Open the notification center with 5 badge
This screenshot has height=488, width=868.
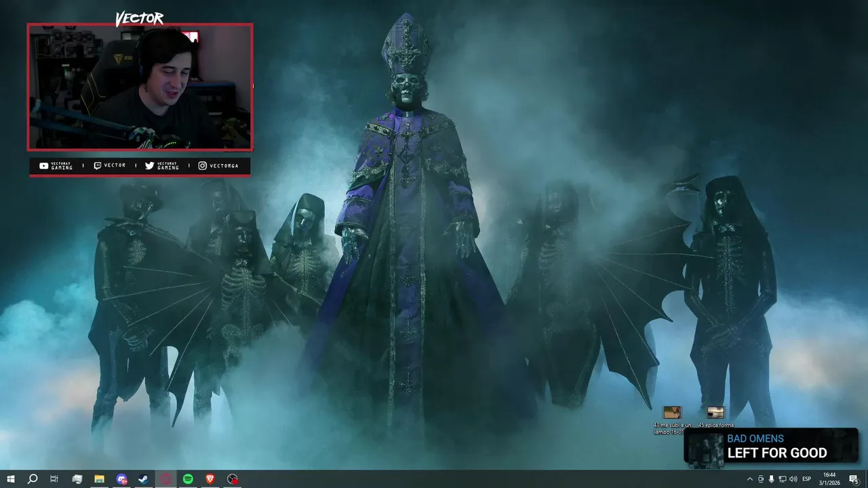pos(854,479)
